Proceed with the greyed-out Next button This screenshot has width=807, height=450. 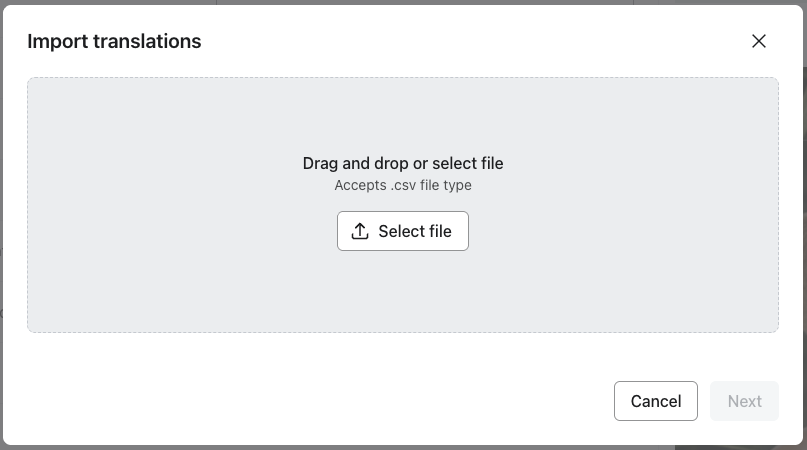(744, 401)
